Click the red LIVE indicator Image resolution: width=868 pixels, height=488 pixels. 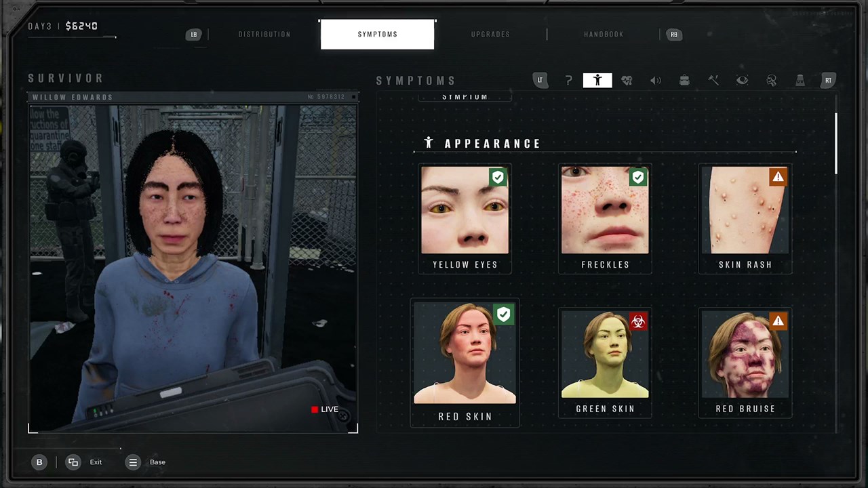click(325, 409)
